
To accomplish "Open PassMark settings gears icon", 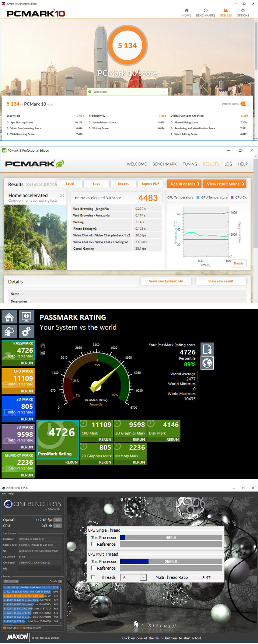I will click(x=26, y=332).
